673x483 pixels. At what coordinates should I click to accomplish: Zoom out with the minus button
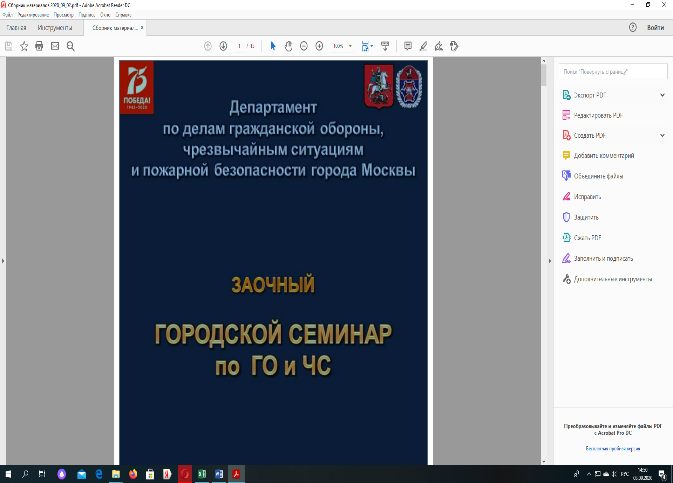[304, 46]
